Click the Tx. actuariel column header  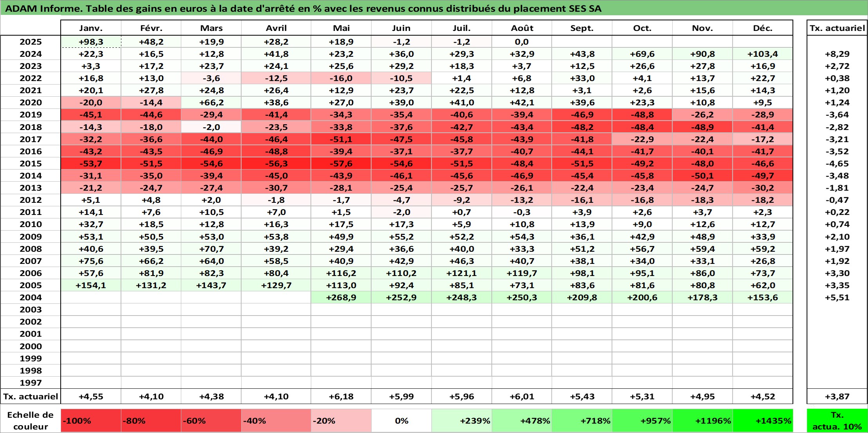(x=837, y=28)
